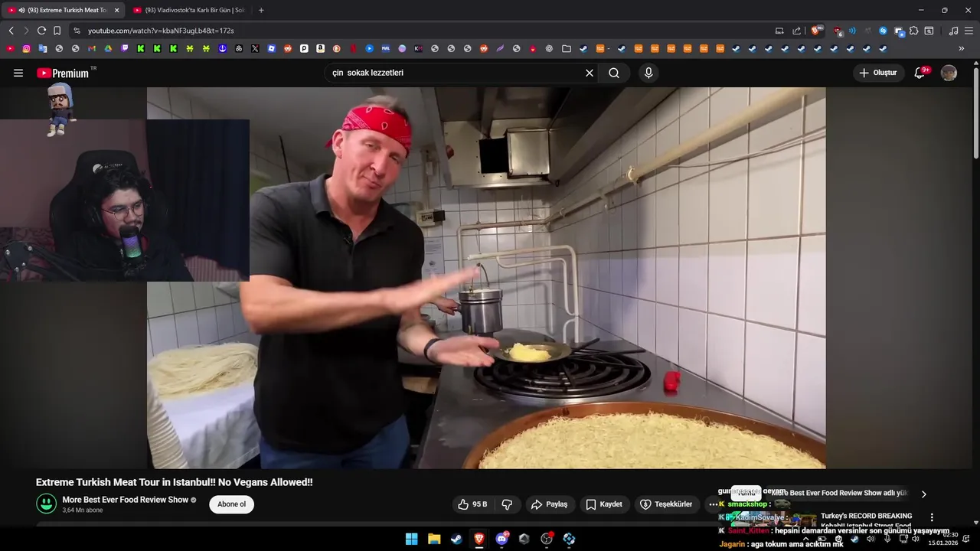Start voice search with the microphone
Image resolution: width=980 pixels, height=551 pixels.
(x=648, y=73)
